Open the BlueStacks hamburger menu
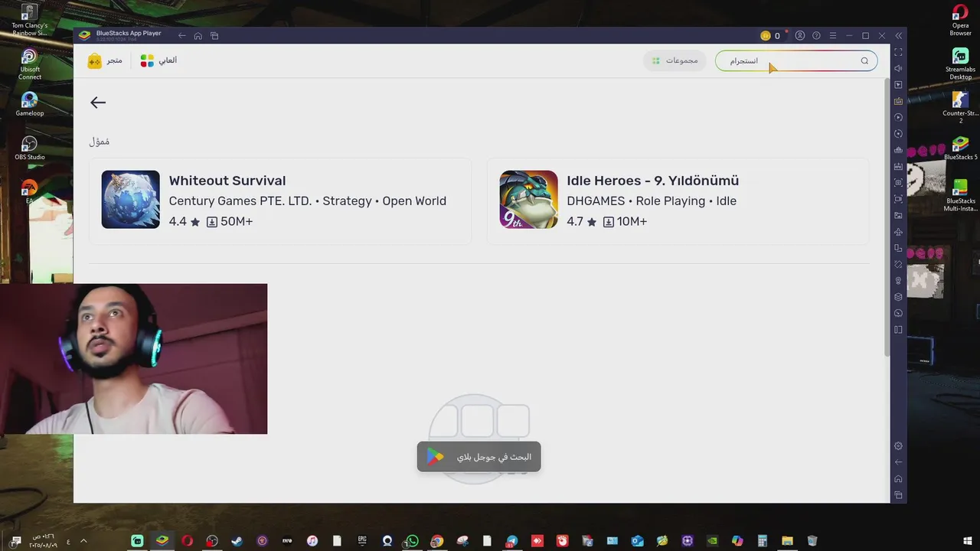Image resolution: width=980 pixels, height=551 pixels. 833,36
